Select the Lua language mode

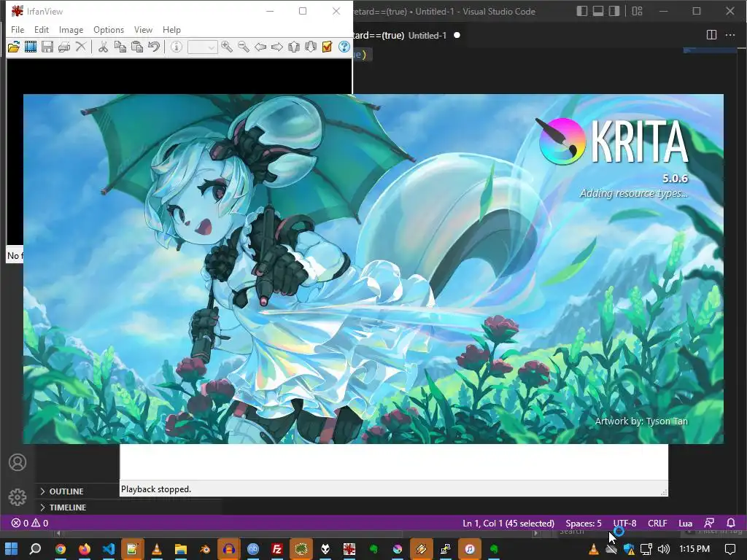point(685,523)
